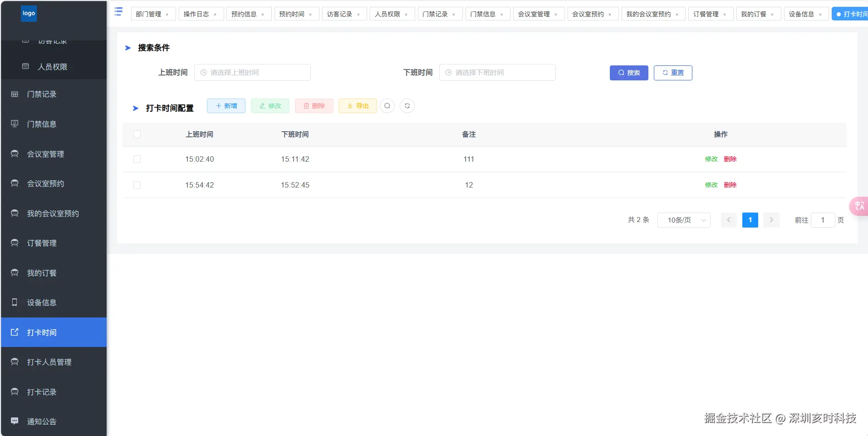Click the 我的会议室预约 sidebar icon
The width and height of the screenshot is (868, 436).
coord(15,213)
